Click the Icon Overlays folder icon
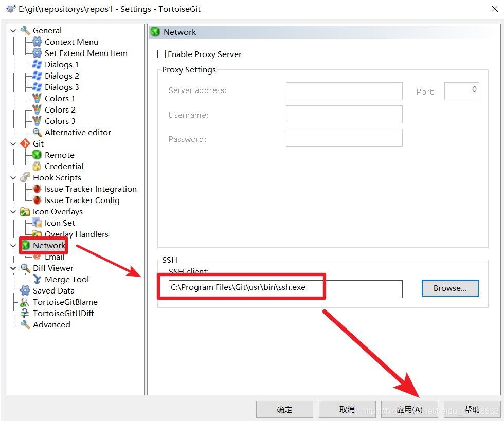This screenshot has width=504, height=421. point(25,211)
